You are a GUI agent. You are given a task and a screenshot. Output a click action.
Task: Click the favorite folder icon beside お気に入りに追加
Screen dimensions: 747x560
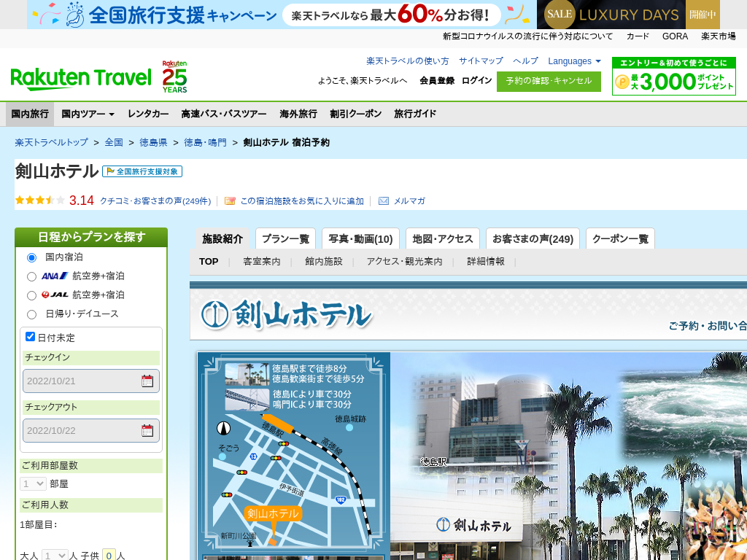click(230, 201)
